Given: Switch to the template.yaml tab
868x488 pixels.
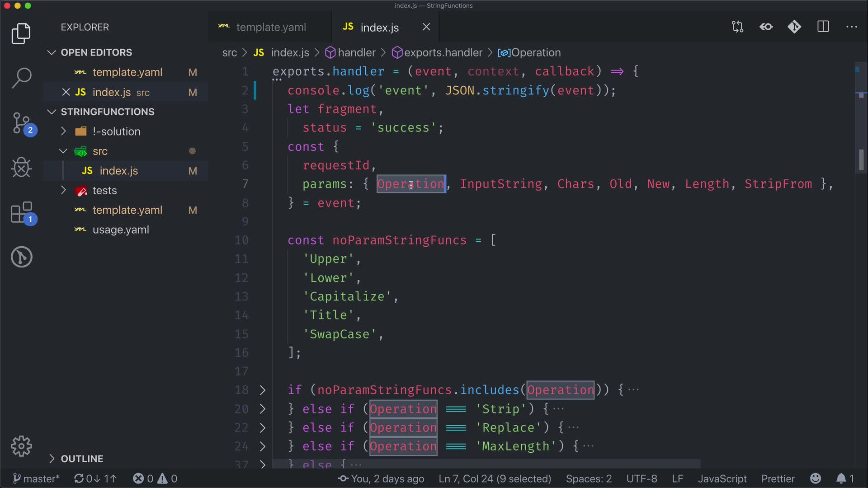Looking at the screenshot, I should (x=270, y=28).
